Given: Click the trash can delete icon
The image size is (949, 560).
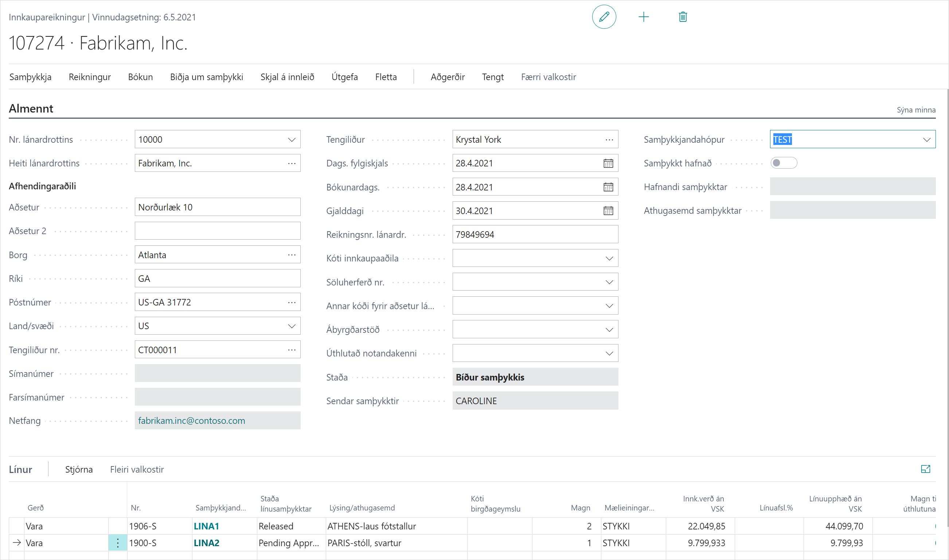Looking at the screenshot, I should (682, 17).
